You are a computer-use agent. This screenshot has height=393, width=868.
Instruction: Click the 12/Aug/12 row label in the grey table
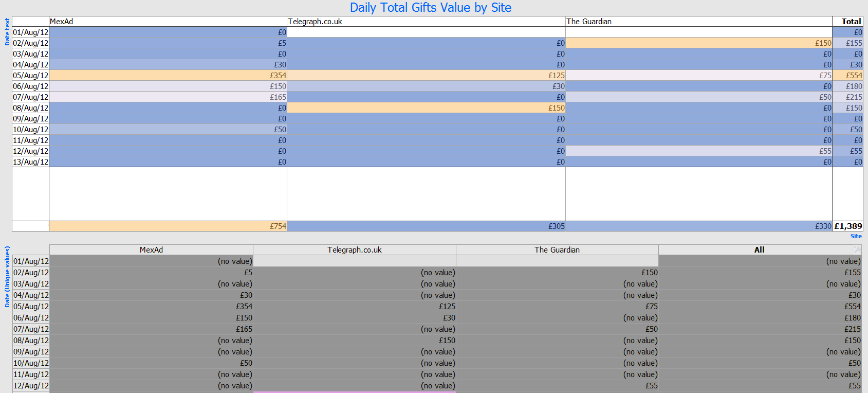point(31,386)
